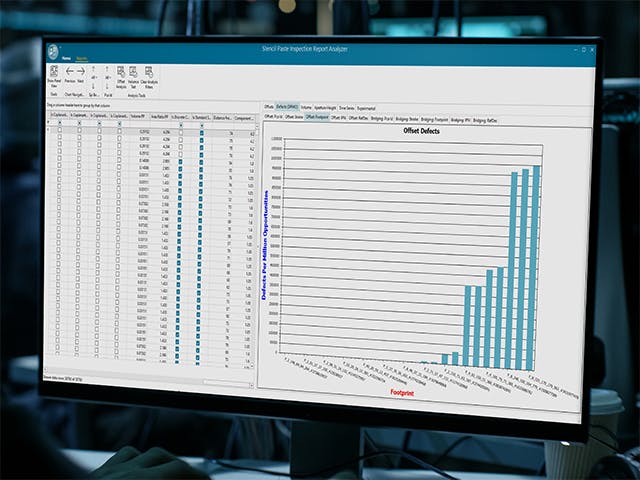640x480 pixels.
Task: Select the Offset RefDes sub-tab
Action: (359, 118)
